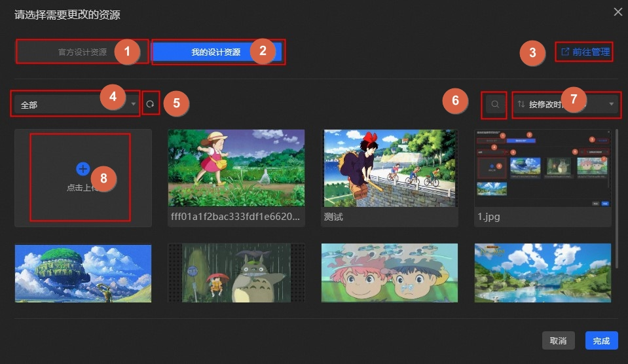Click the 取消 button
Viewport: 628px width, 364px height.
click(559, 340)
